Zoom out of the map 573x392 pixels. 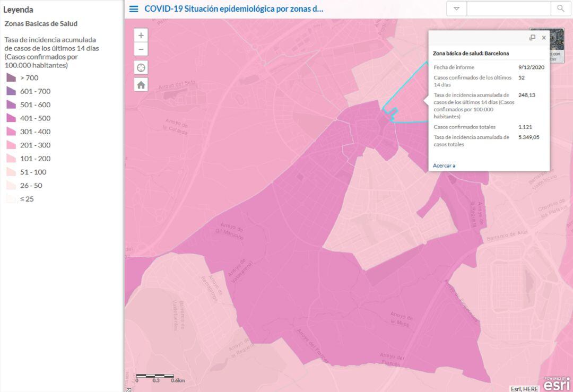pos(141,50)
